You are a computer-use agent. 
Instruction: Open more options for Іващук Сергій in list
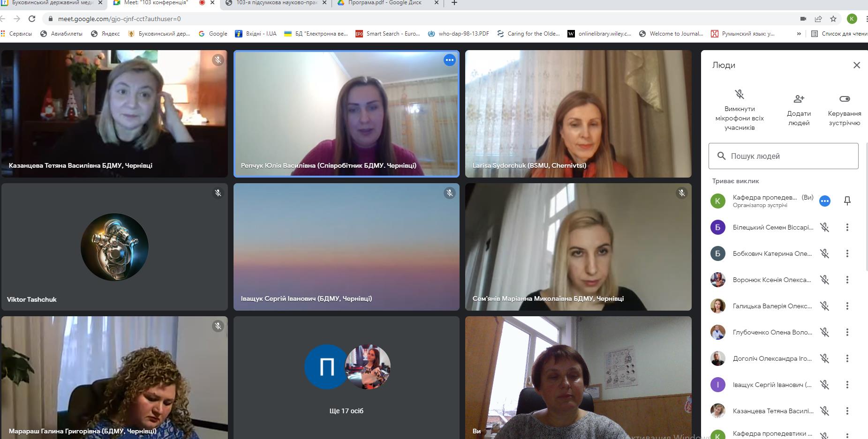[847, 385]
